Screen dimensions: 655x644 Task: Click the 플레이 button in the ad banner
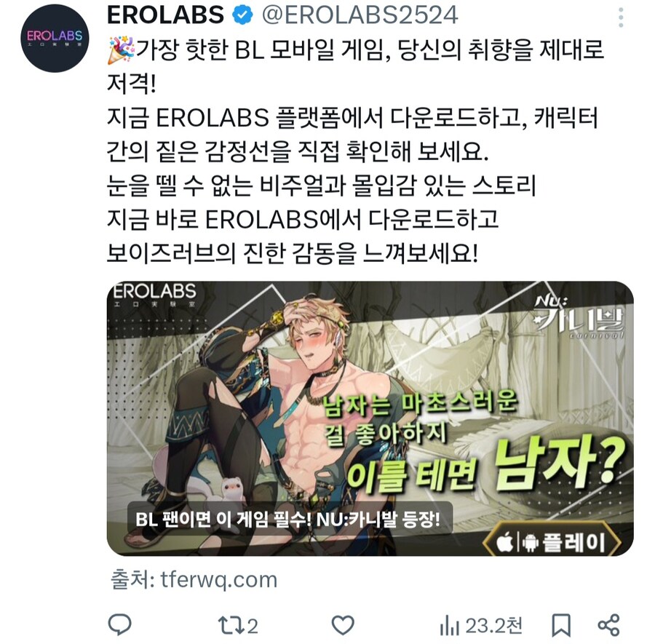552,541
